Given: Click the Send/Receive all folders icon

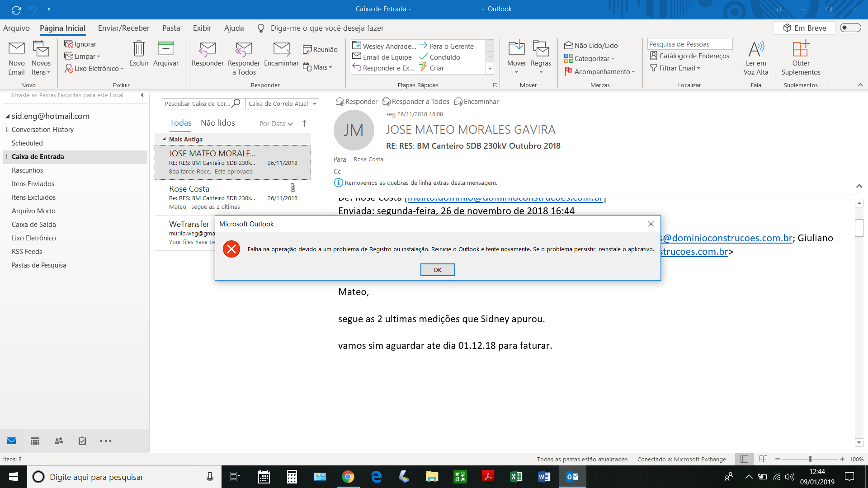Looking at the screenshot, I should pyautogui.click(x=16, y=9).
